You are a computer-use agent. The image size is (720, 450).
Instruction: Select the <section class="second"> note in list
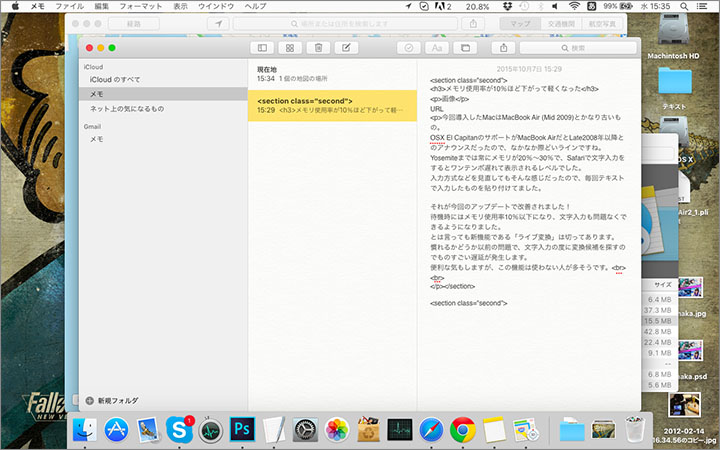332,106
